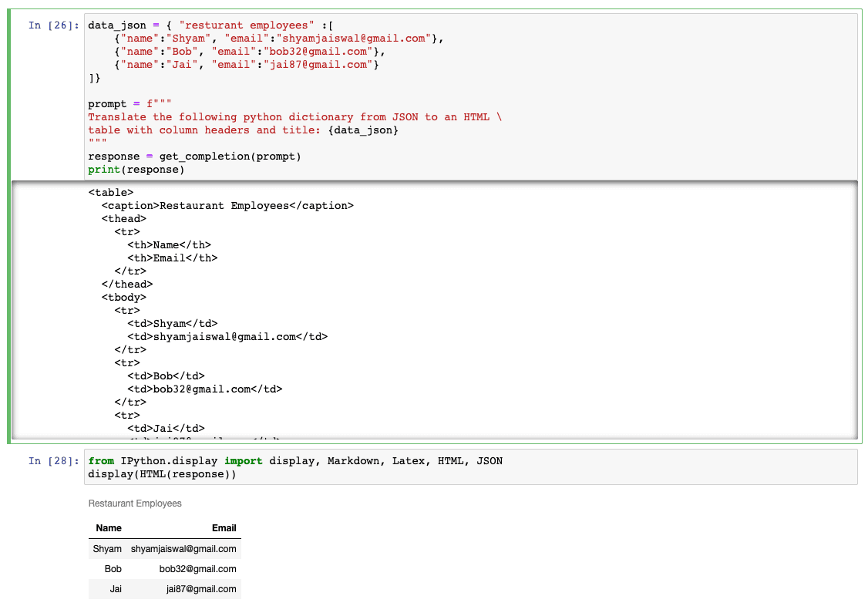The height and width of the screenshot is (613, 868).
Task: Click shyamjaiswal@gmail.com in the rendered table
Action: click(x=183, y=549)
